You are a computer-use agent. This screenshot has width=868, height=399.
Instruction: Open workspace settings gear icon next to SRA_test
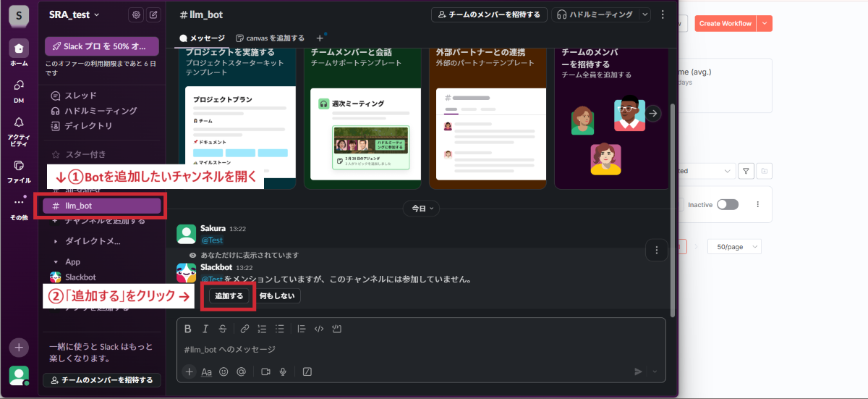(135, 14)
